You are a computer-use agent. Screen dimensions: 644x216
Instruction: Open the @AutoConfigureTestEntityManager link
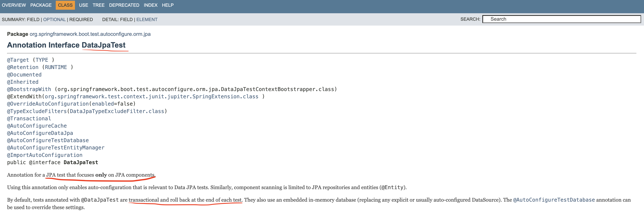[56, 148]
